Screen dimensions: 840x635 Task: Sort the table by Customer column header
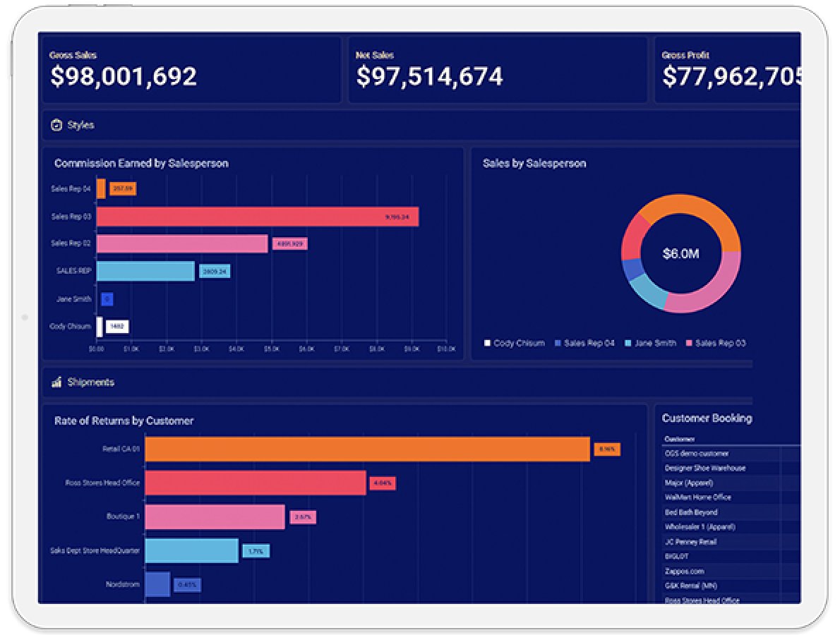coord(680,439)
